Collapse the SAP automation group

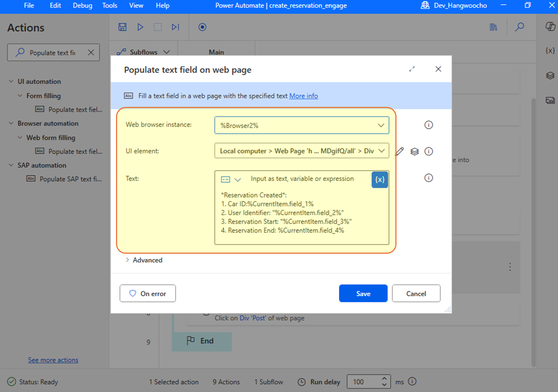click(x=11, y=165)
